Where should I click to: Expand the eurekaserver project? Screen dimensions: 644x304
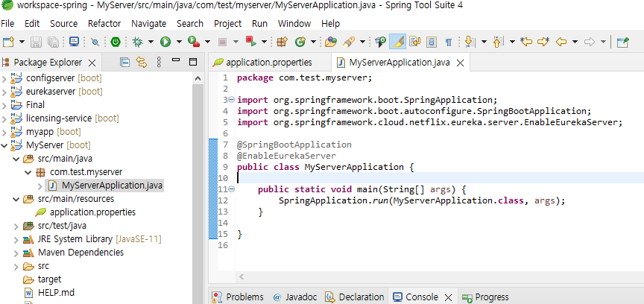[4, 92]
